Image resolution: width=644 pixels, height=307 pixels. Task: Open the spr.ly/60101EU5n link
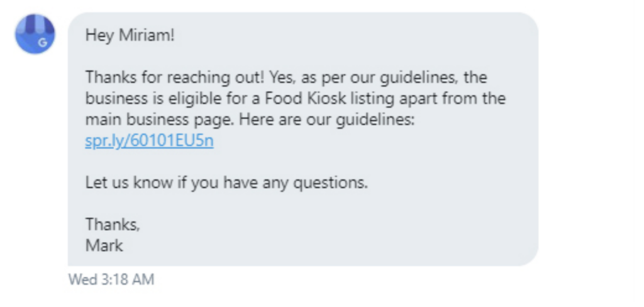(x=149, y=141)
